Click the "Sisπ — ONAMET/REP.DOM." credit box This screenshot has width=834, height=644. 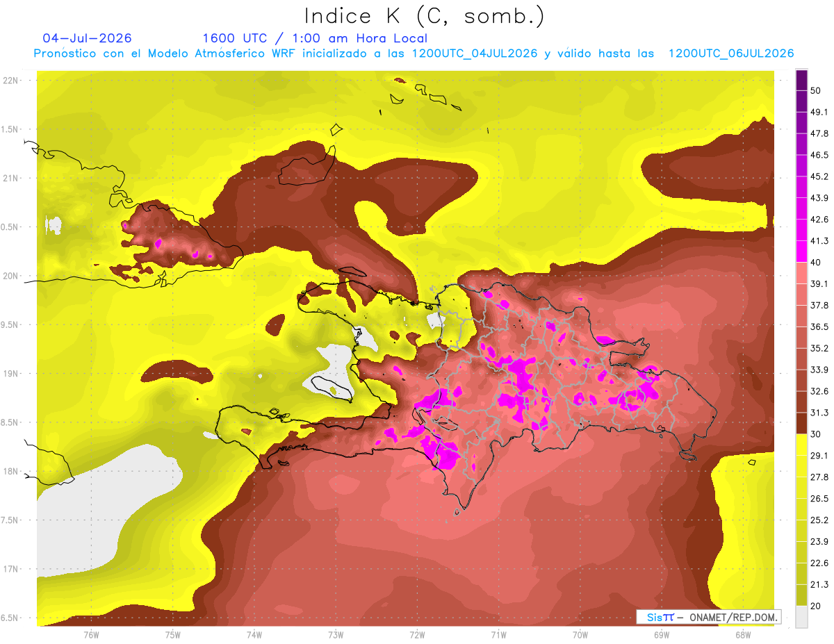[710, 617]
